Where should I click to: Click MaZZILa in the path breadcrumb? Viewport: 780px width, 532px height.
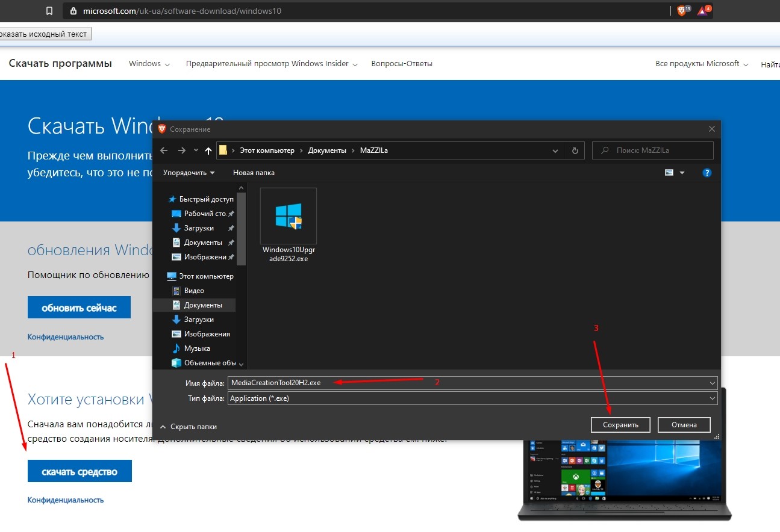pyautogui.click(x=374, y=150)
